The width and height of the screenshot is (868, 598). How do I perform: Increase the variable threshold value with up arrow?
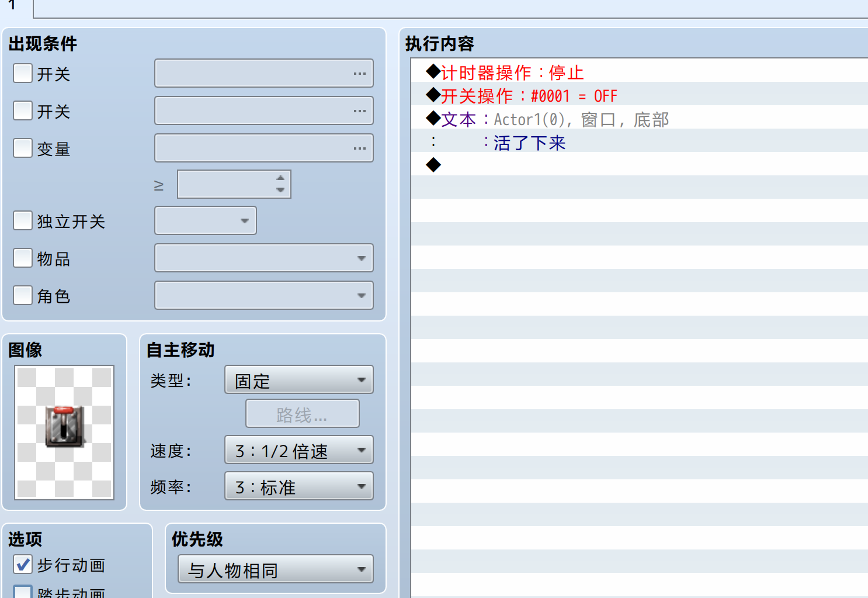pos(280,178)
